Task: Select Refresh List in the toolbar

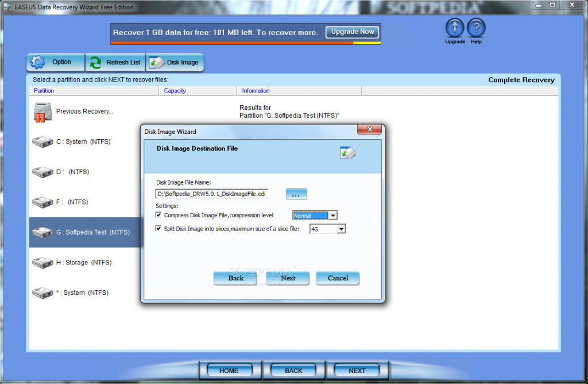Action: click(x=115, y=62)
